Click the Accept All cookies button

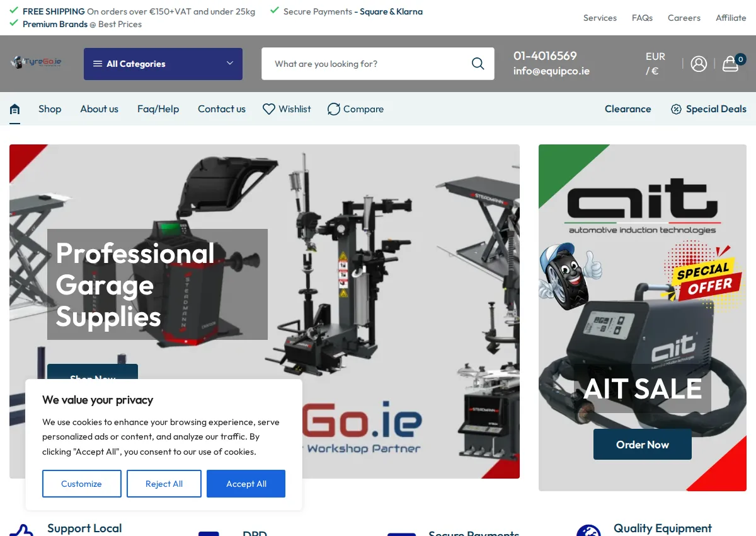[246, 484]
